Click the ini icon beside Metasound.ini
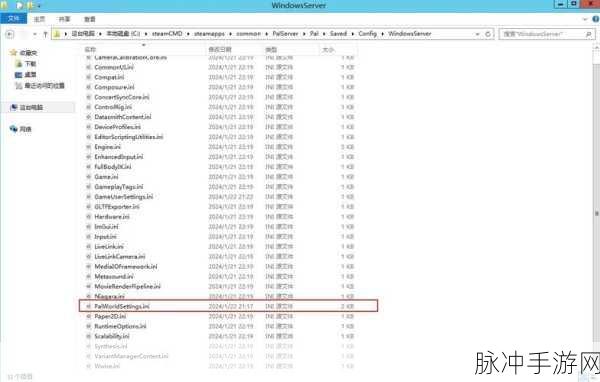This screenshot has height=382, width=600. pos(89,276)
